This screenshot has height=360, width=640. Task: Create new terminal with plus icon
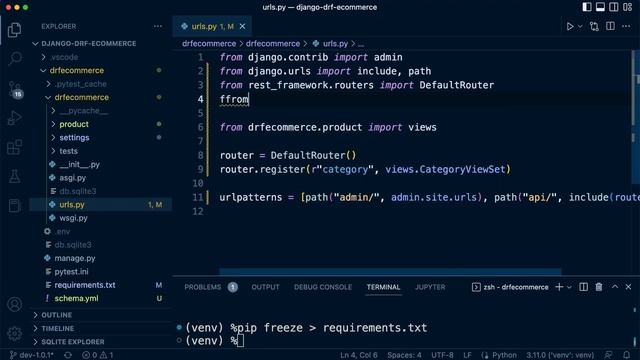559,287
